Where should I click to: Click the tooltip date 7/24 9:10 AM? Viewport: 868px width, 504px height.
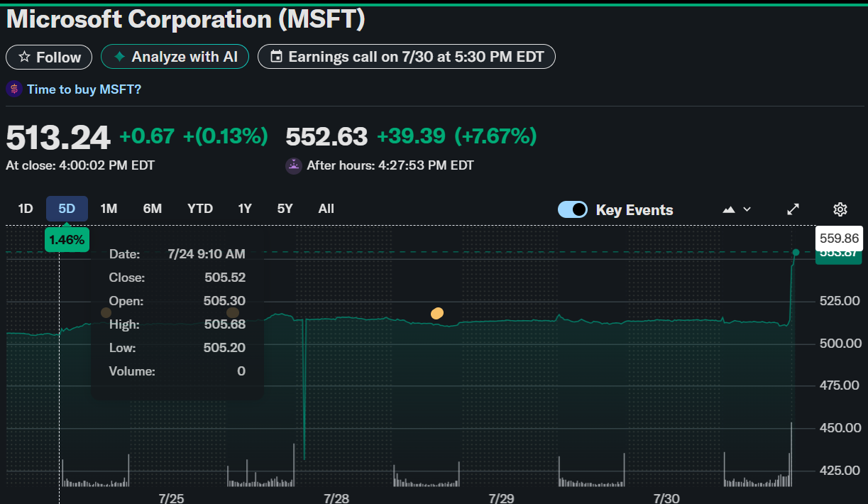click(x=207, y=254)
